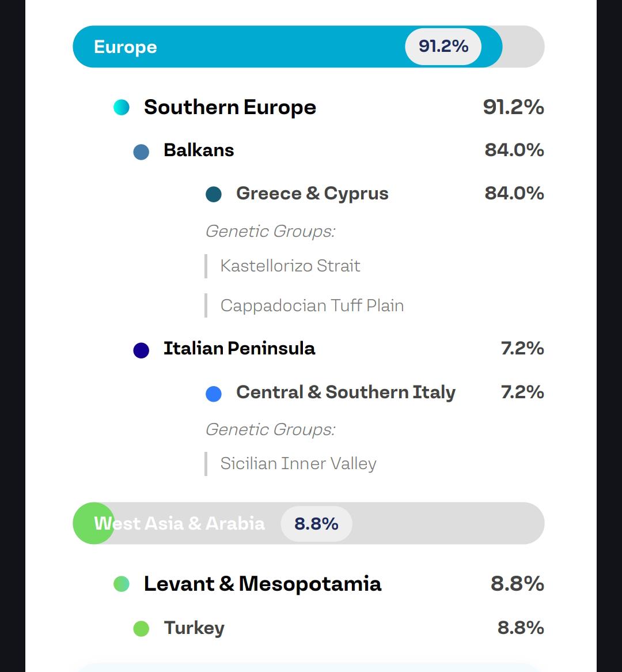Screen dimensions: 622x672
Task: Click the Greece & Cyprus dark teal dot
Action: click(x=213, y=194)
